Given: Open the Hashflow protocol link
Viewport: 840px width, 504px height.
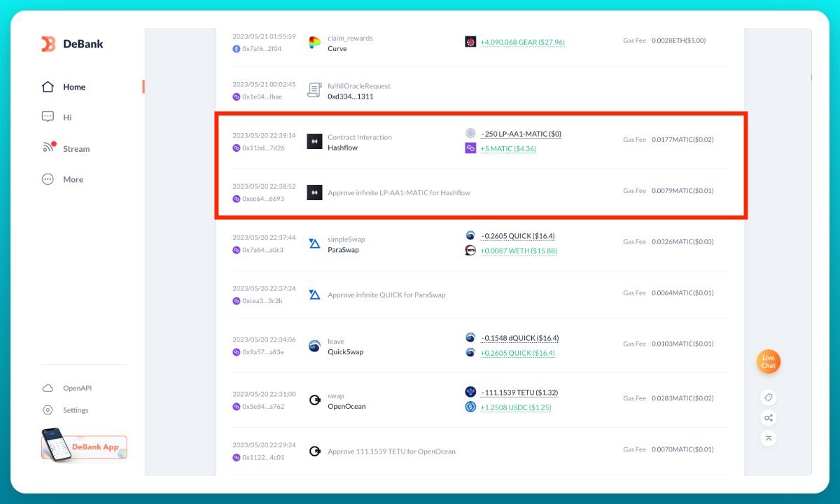Looking at the screenshot, I should point(342,148).
